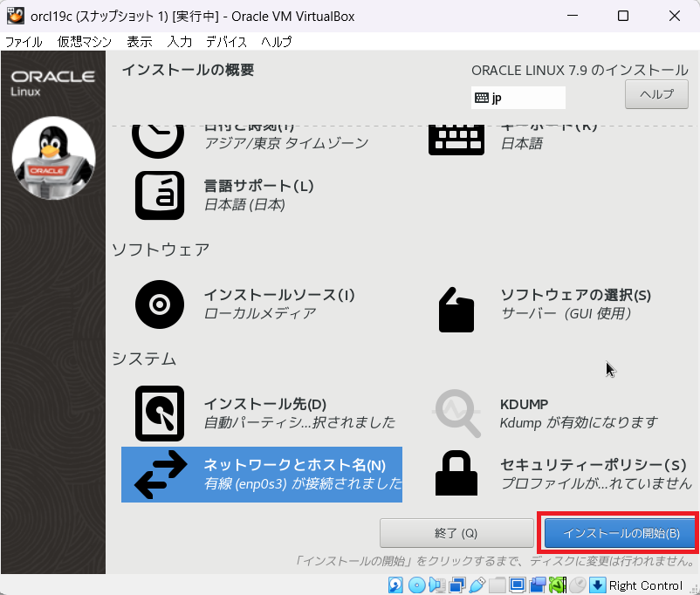This screenshot has height=595, width=700.
Task: Click the shared folders status bar icon
Action: (498, 585)
